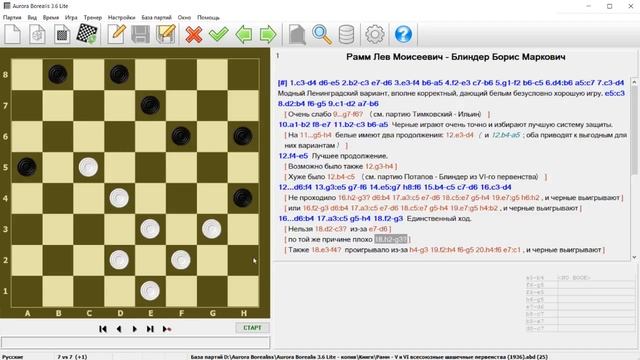The width and height of the screenshot is (640, 360).
Task: Click the notation scrollbar up arrow
Action: [634, 82]
